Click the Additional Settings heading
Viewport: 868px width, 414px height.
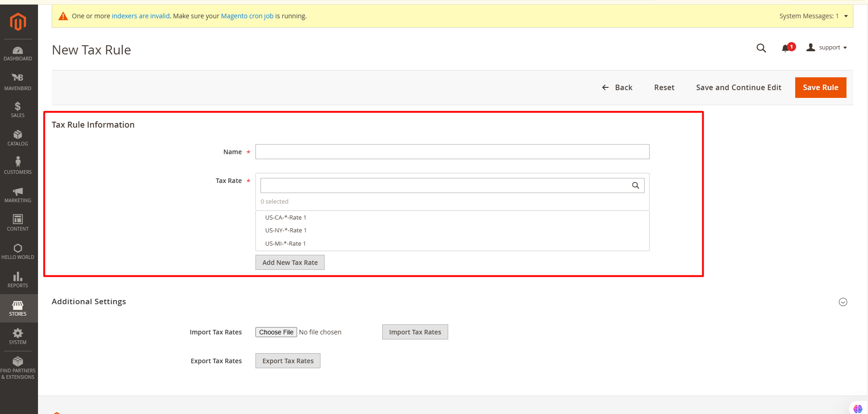[89, 301]
